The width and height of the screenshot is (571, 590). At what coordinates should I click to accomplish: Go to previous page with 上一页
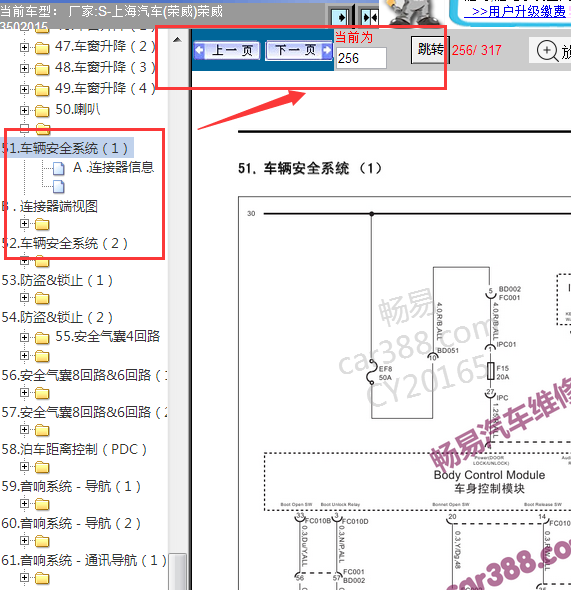[x=227, y=50]
